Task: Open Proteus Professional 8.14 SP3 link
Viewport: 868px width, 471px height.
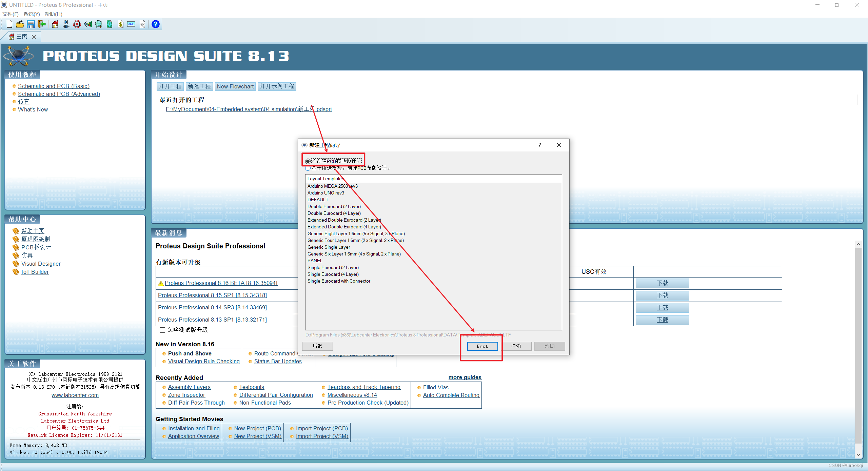Action: [212, 307]
